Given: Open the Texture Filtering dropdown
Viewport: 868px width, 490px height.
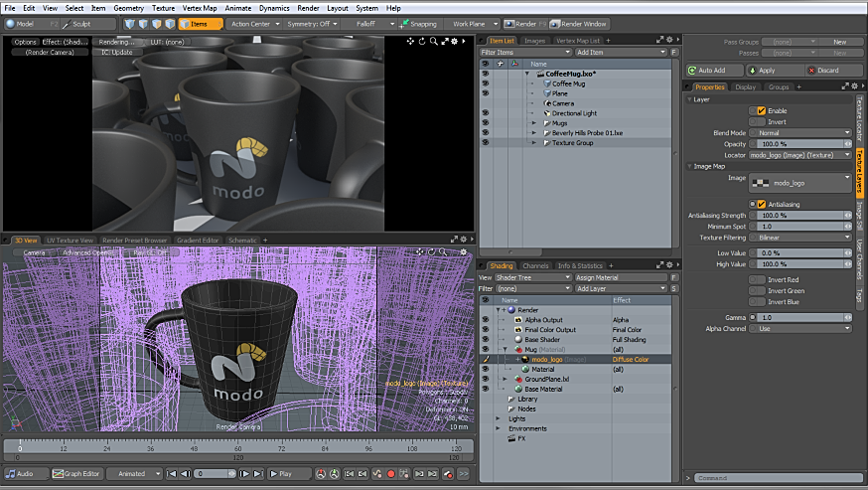Looking at the screenshot, I should 801,238.
